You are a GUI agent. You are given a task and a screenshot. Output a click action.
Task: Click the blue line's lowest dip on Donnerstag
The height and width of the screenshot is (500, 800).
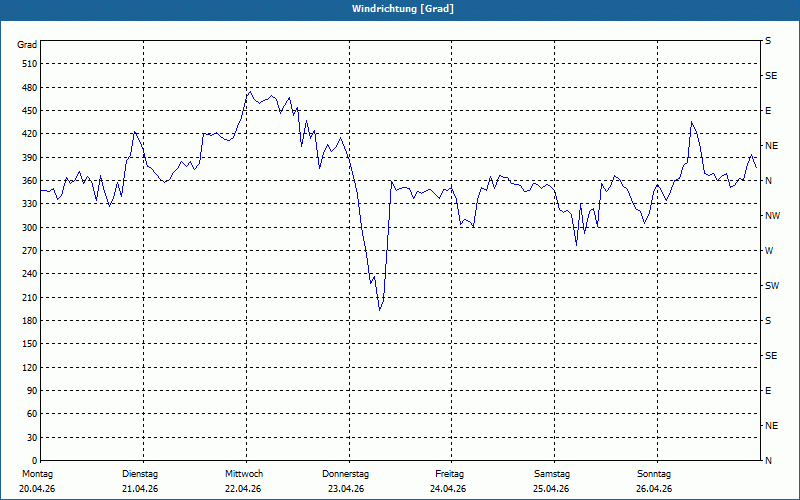coord(380,310)
